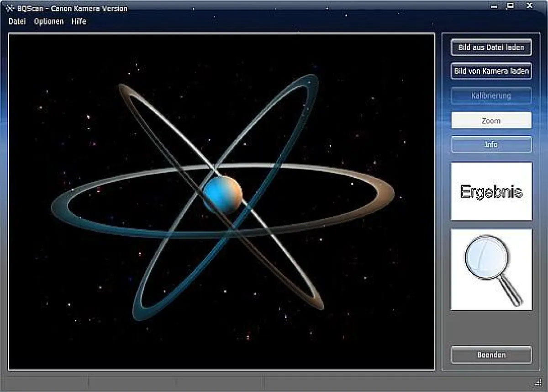Load an image with 'Bild aus Datei laden'
This screenshot has width=548, height=392.
coord(490,48)
